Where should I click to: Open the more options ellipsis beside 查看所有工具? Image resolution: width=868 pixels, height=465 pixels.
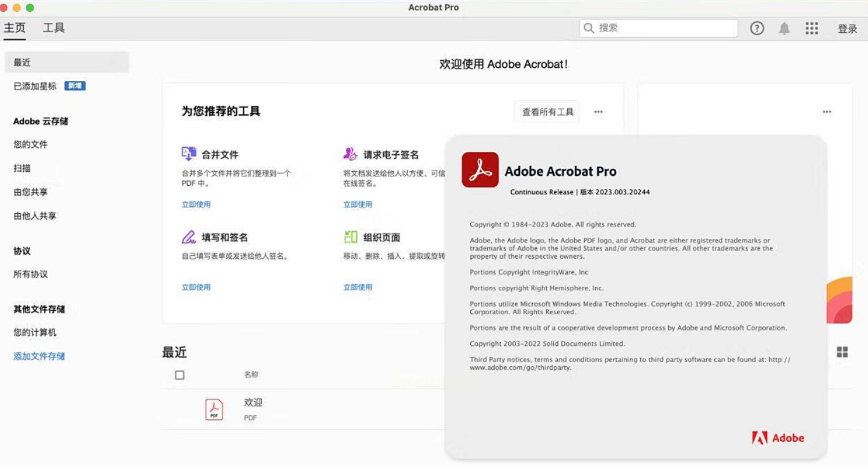click(x=598, y=112)
